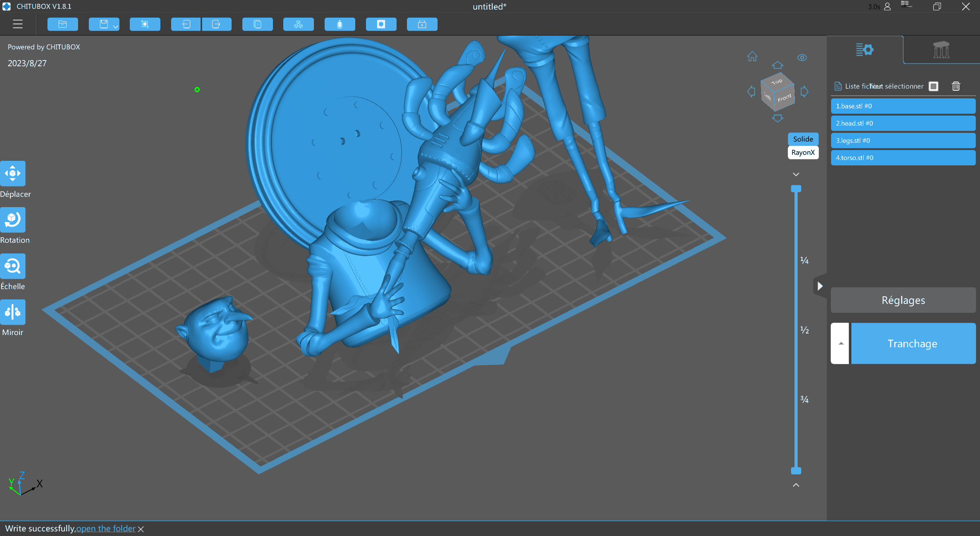The height and width of the screenshot is (536, 980).
Task: Click the auto layout cubes icon
Action: (x=298, y=24)
